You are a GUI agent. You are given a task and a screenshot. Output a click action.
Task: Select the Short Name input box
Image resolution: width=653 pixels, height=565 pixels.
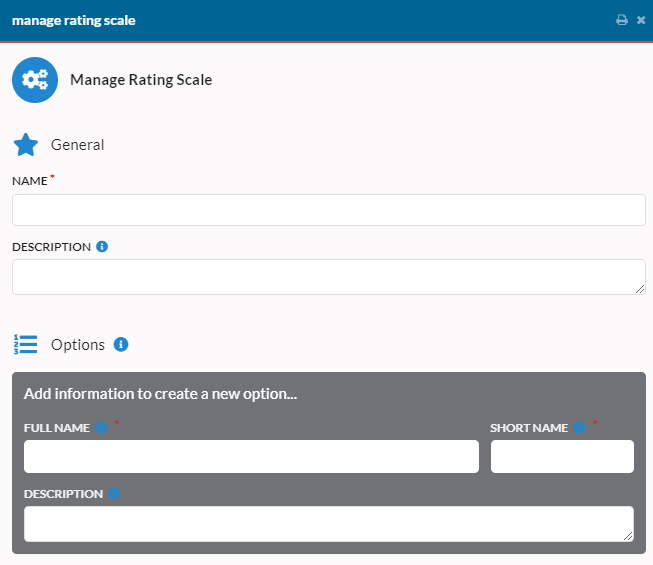click(562, 456)
